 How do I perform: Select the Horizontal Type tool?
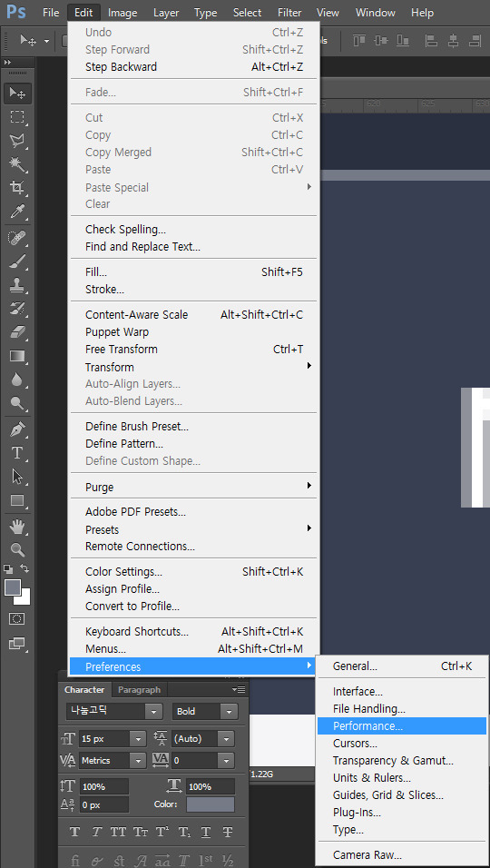[x=17, y=453]
